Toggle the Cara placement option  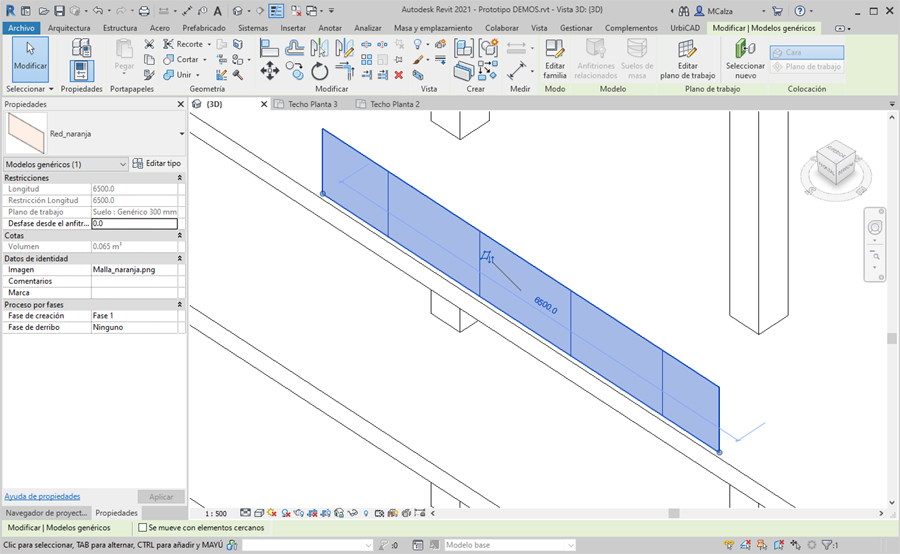pyautogui.click(x=806, y=52)
